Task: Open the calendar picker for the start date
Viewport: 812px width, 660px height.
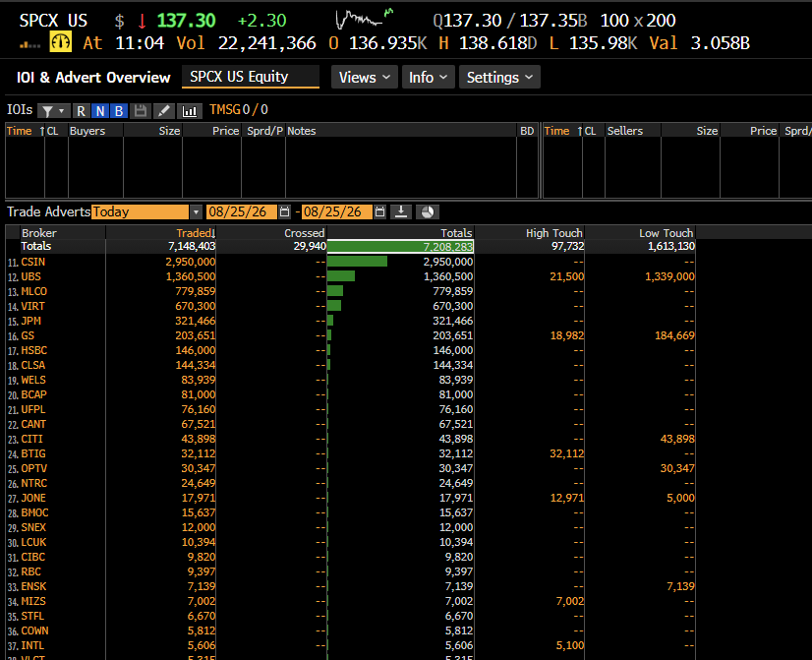Action: coord(284,211)
